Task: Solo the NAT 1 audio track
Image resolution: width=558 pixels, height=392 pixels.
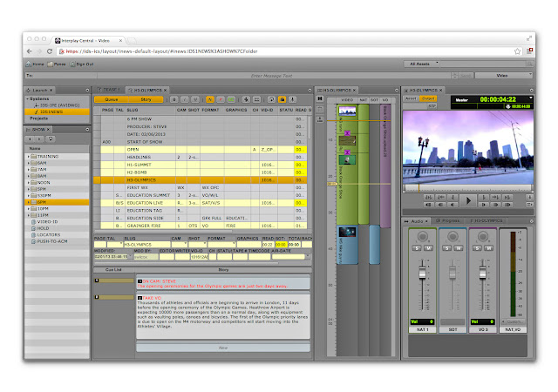Action: 417,248
